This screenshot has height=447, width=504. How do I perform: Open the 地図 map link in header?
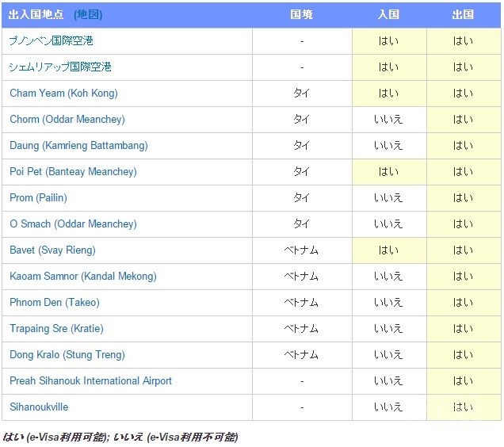tap(88, 14)
